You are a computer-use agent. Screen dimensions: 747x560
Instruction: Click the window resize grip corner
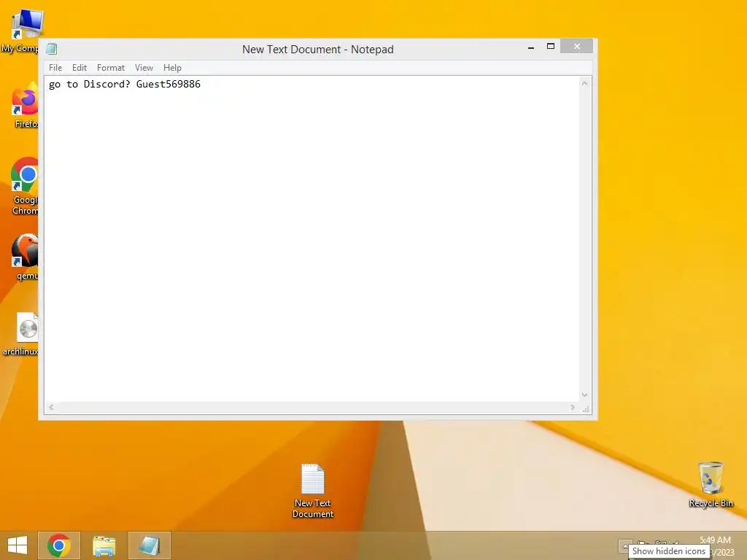coord(587,409)
